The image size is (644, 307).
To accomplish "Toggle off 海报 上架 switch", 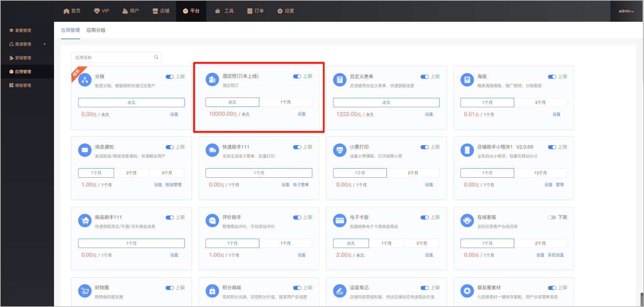I will 552,77.
